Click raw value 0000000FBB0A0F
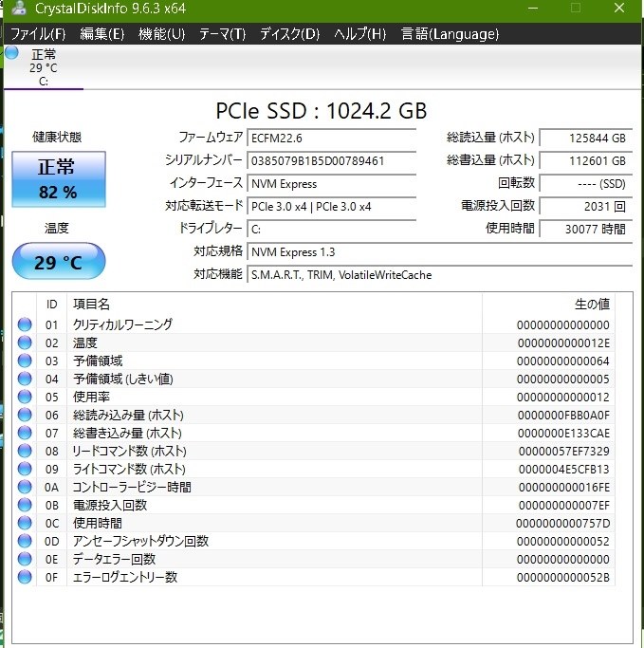 [563, 416]
